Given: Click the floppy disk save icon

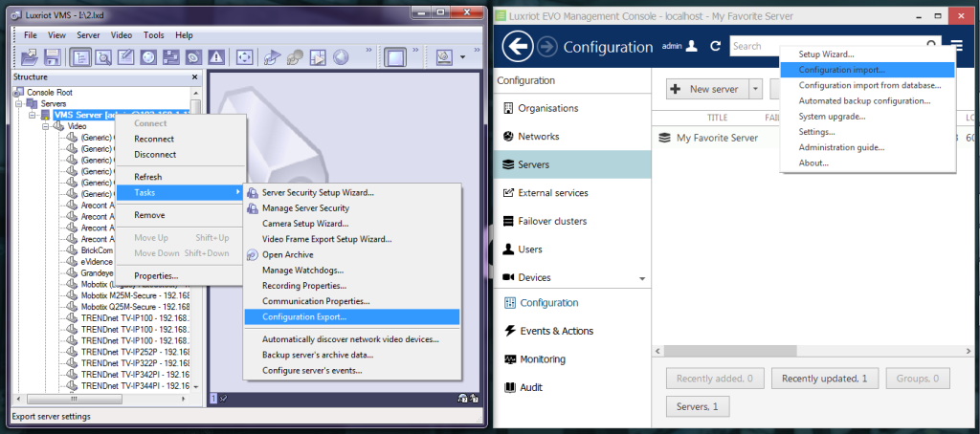Looking at the screenshot, I should click(52, 57).
